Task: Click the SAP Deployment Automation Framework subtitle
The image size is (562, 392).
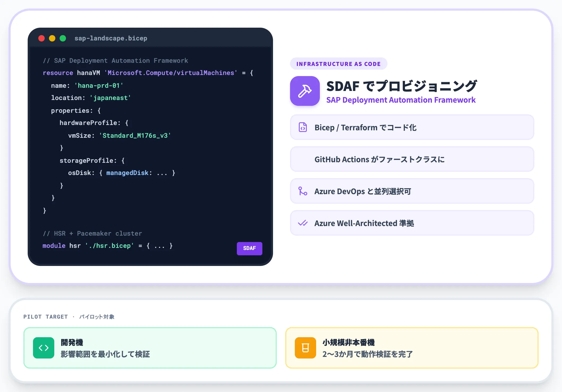Action: point(401,100)
